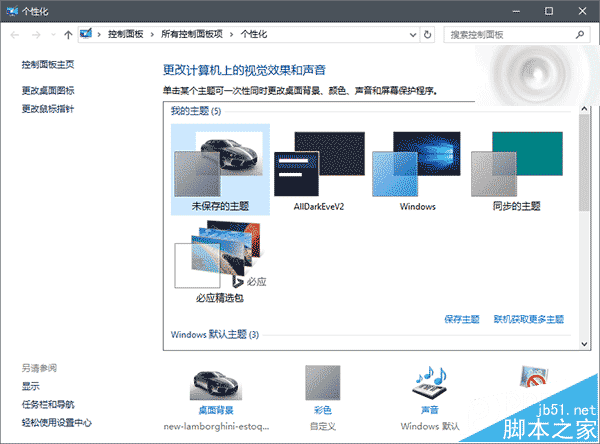Select the Windows theme
Image resolution: width=600 pixels, height=444 pixels.
[417, 169]
